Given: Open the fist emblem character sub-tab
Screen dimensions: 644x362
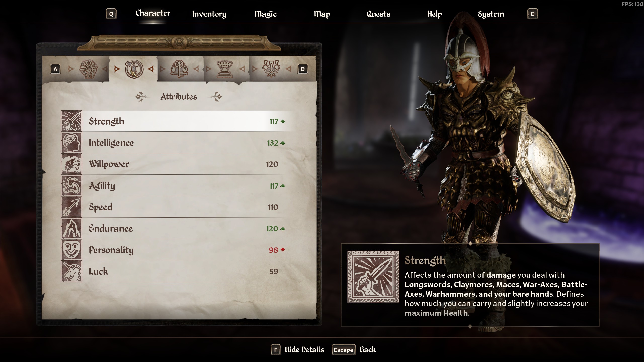Looking at the screenshot, I should click(88, 69).
